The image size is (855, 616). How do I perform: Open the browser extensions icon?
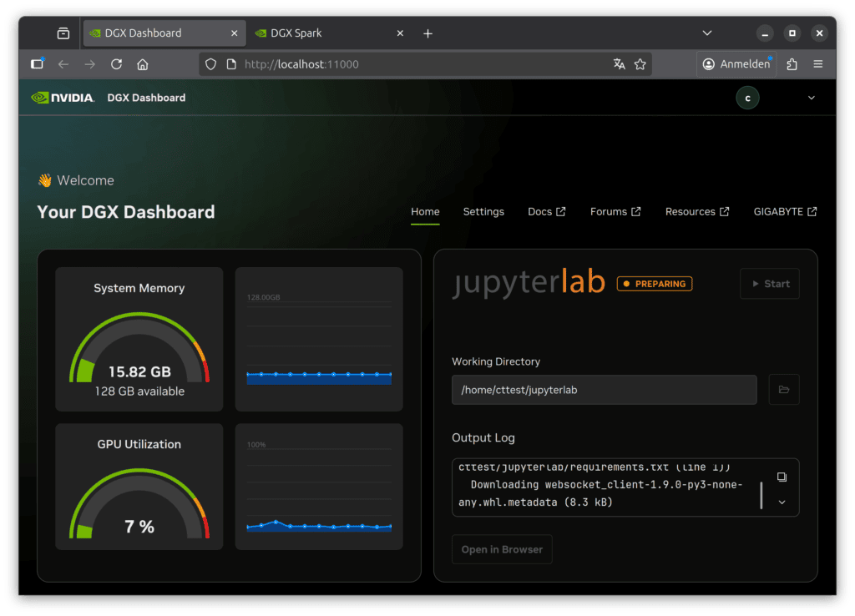[x=792, y=64]
